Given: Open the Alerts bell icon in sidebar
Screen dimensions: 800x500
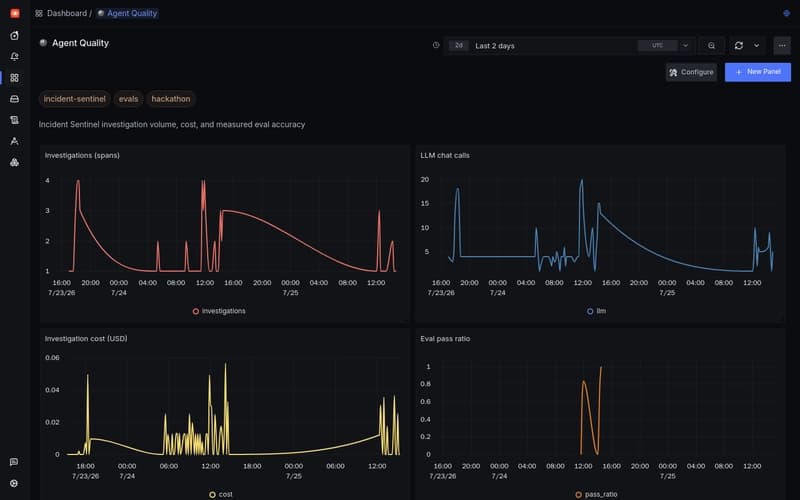Looking at the screenshot, I should (15, 57).
